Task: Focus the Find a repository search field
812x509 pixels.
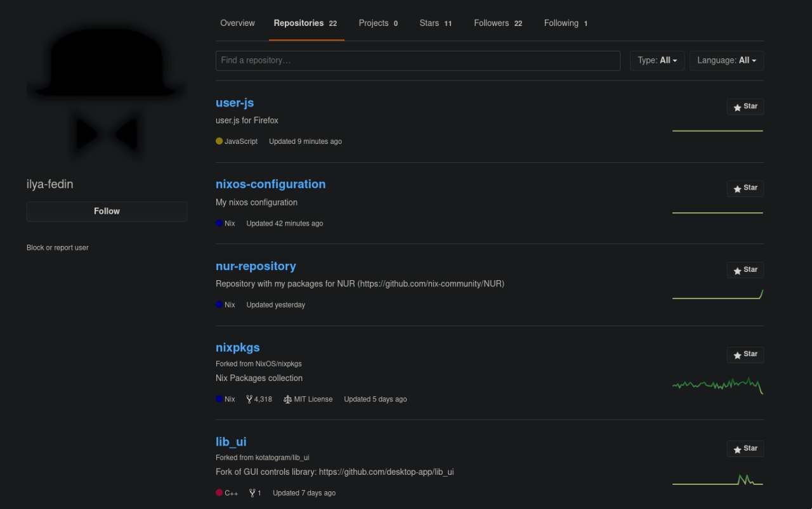Action: tap(418, 60)
